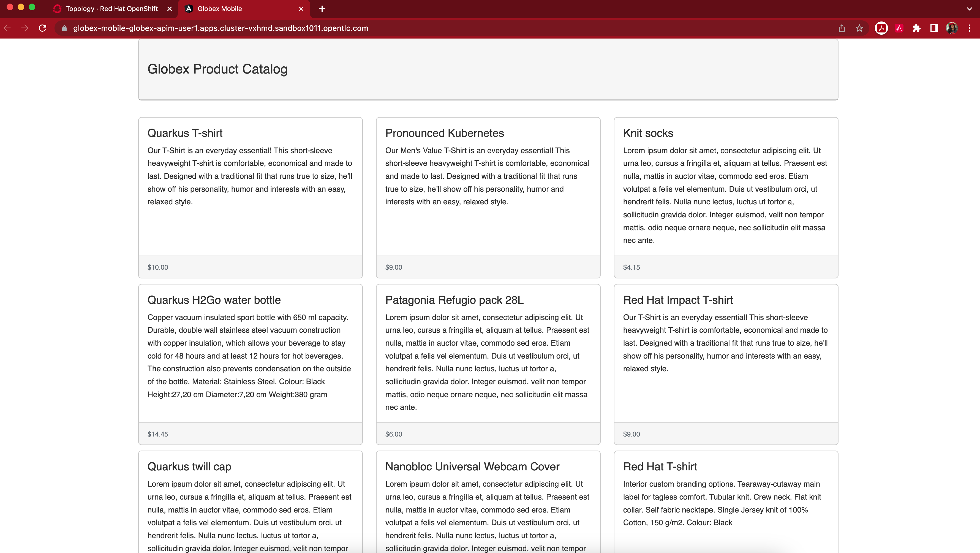This screenshot has width=980, height=553.
Task: Click the Quarkus T-shirt description text
Action: click(x=250, y=176)
